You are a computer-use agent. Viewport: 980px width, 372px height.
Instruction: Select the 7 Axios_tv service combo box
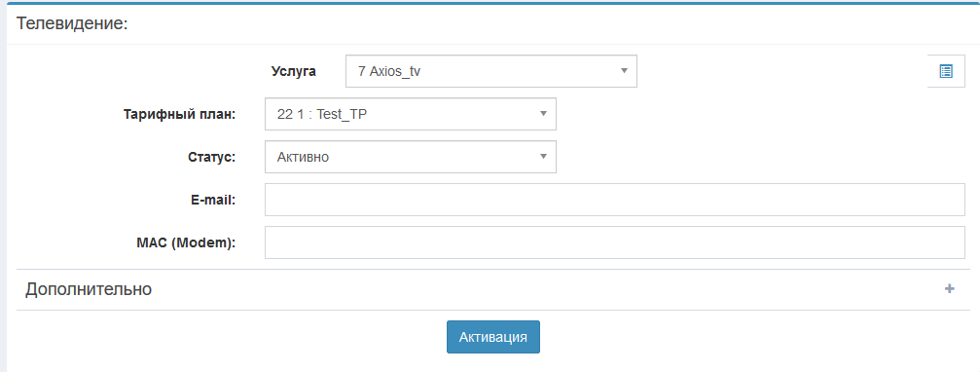pos(491,71)
